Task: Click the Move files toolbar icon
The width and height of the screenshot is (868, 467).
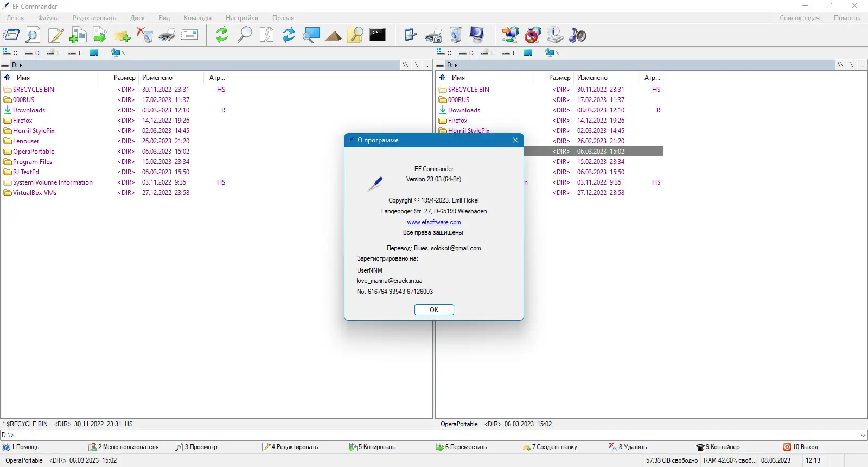Action: click(x=100, y=35)
